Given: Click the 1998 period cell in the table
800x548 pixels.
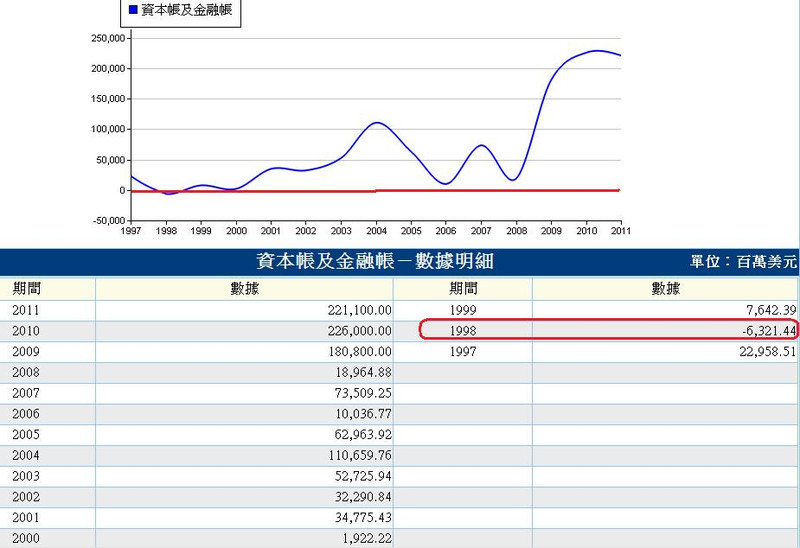Looking at the screenshot, I should [463, 331].
